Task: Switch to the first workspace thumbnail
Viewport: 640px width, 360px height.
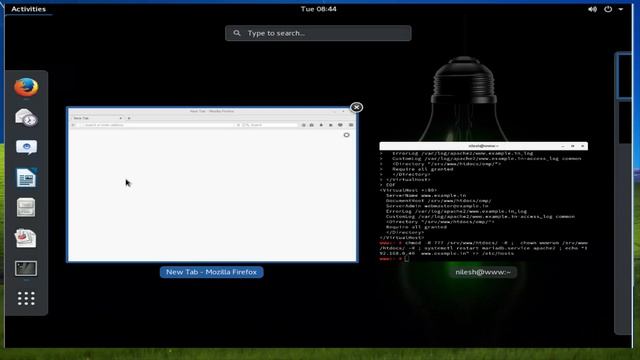Action: (624, 76)
